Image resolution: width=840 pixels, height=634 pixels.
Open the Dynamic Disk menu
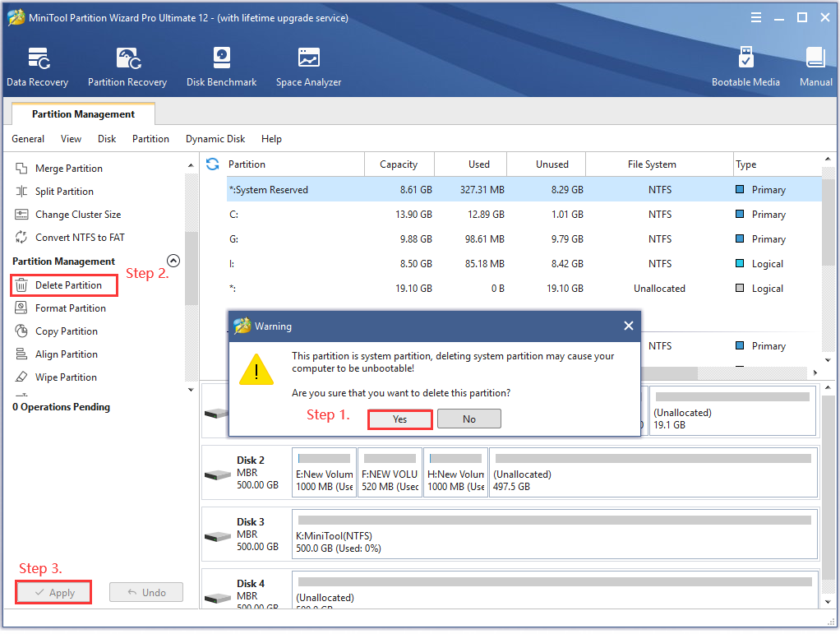pyautogui.click(x=215, y=139)
